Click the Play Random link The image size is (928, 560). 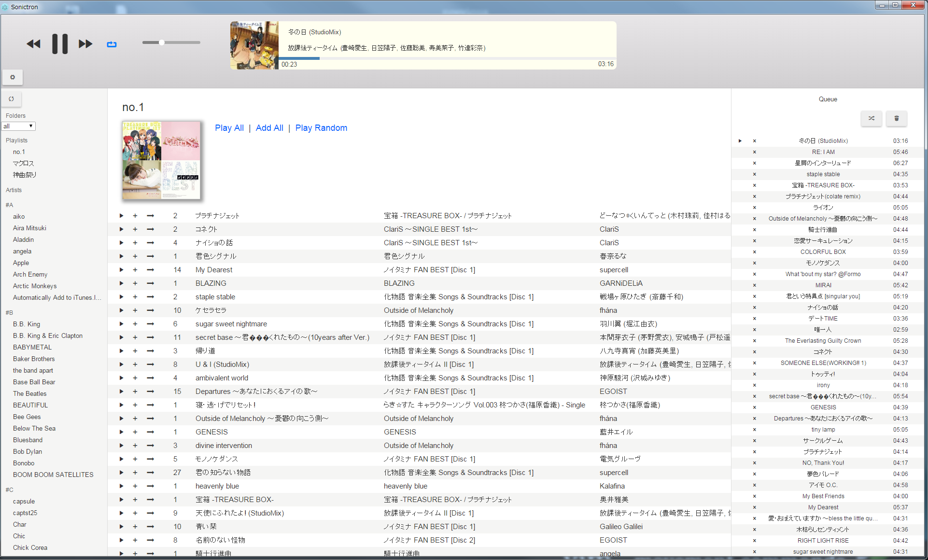[x=321, y=128]
